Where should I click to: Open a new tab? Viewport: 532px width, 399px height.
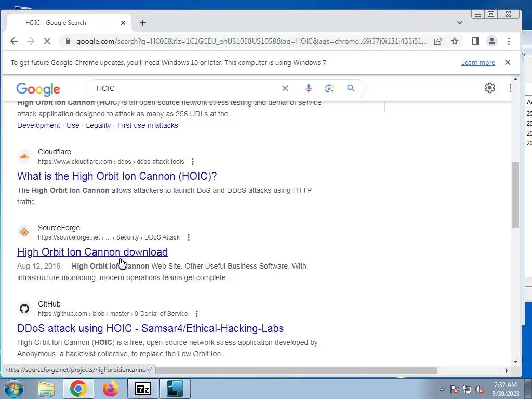pyautogui.click(x=143, y=23)
